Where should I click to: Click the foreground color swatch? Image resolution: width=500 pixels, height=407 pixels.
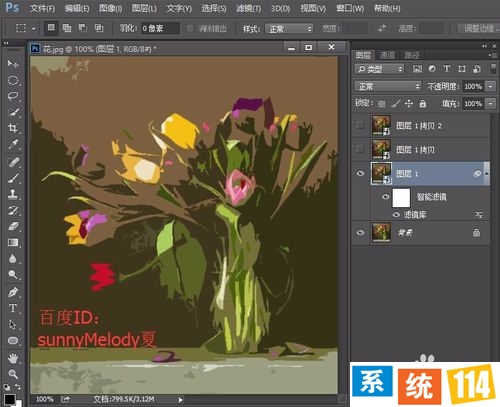point(9,399)
